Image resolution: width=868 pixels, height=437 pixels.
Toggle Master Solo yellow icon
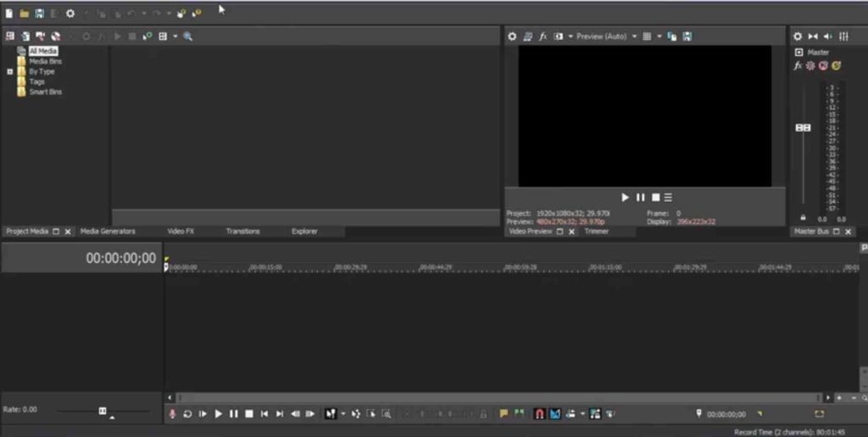(x=836, y=66)
